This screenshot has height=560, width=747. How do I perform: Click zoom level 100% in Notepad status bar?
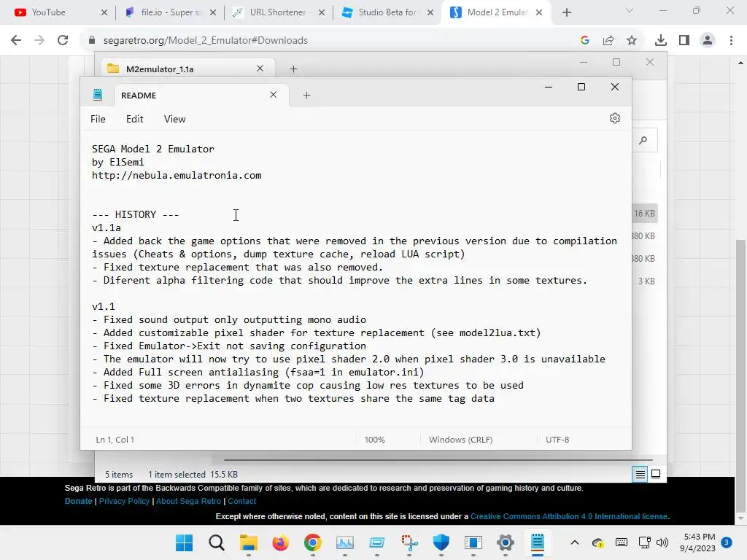[x=374, y=440]
